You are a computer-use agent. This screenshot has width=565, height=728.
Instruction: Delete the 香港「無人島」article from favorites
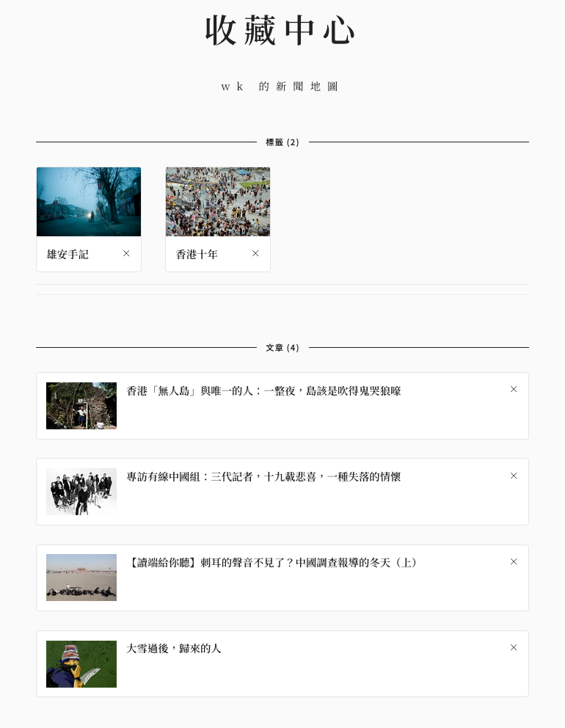coord(514,390)
